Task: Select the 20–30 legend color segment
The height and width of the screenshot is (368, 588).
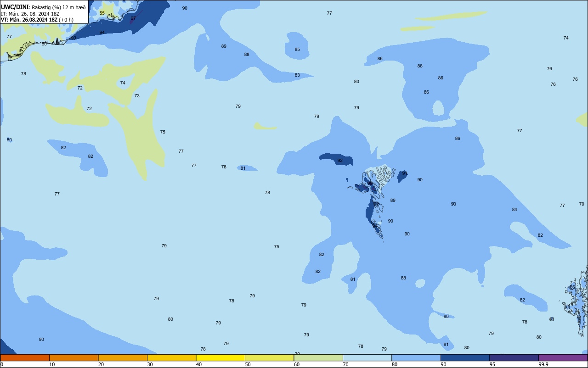Action: point(123,357)
